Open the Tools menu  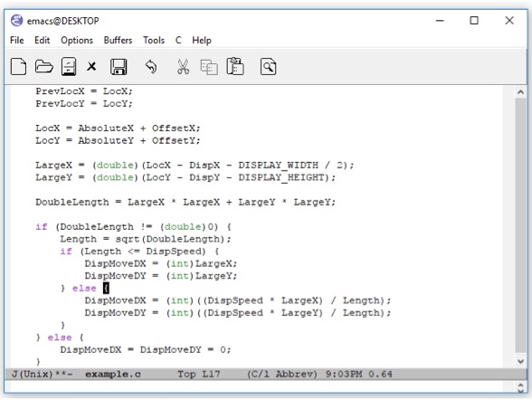tap(154, 41)
